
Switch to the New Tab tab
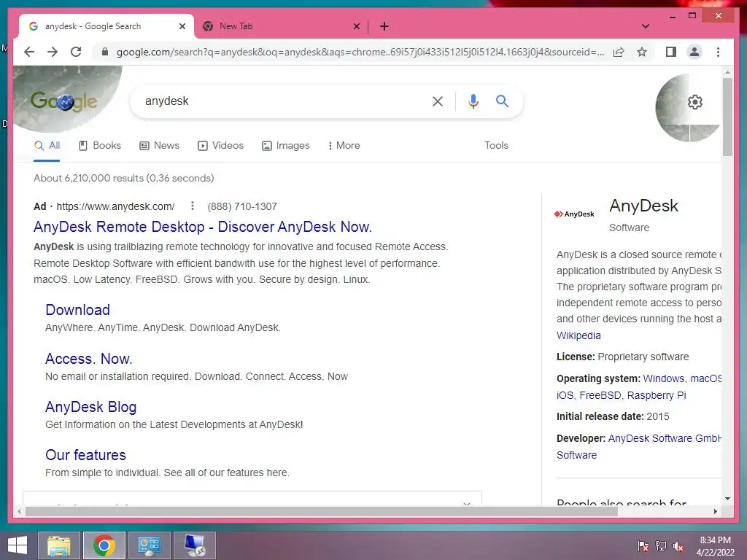click(x=281, y=26)
